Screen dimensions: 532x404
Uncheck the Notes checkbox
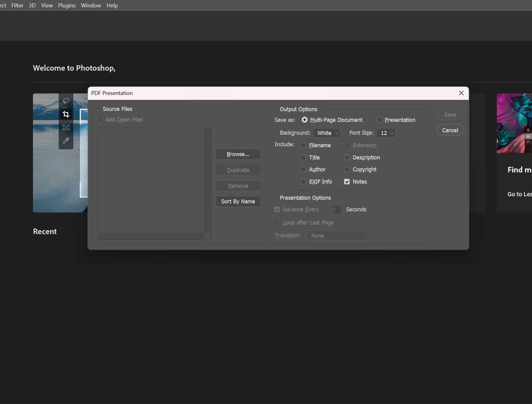click(x=347, y=182)
